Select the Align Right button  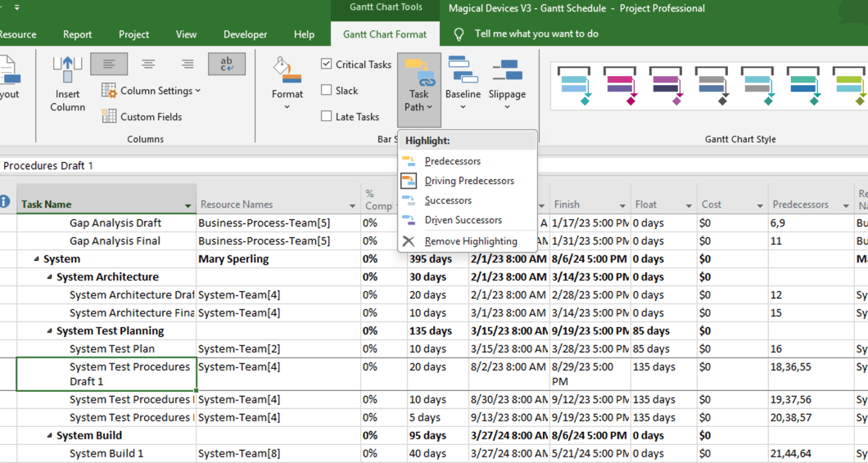click(187, 64)
